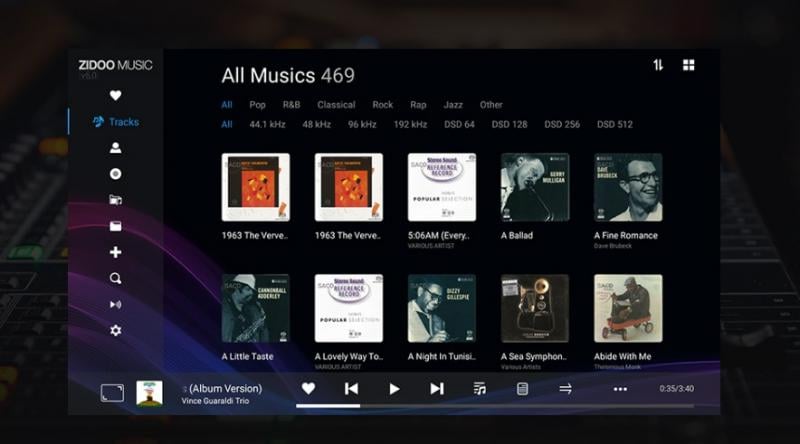Screen dimensions: 800x444
Task: Filter by R&B genre
Action: [291, 105]
